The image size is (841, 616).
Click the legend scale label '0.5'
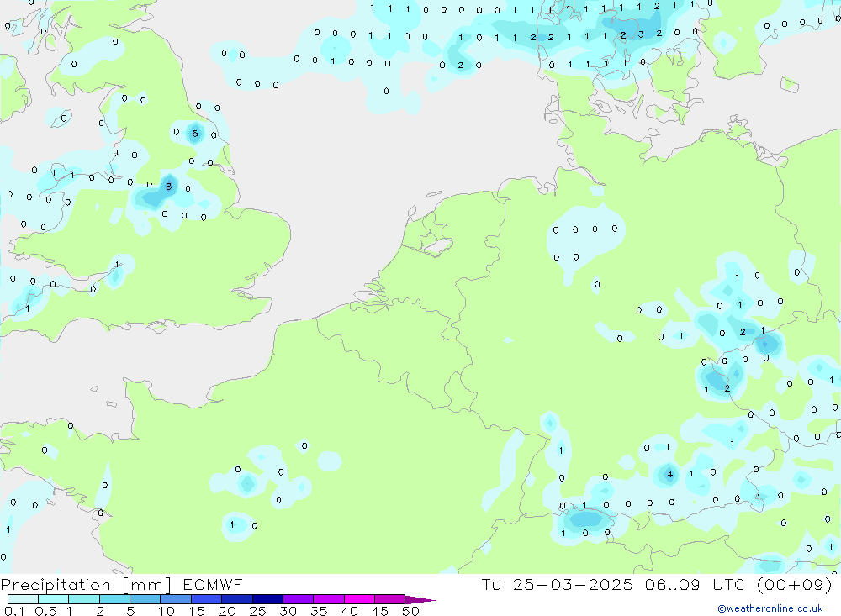[x=45, y=611]
